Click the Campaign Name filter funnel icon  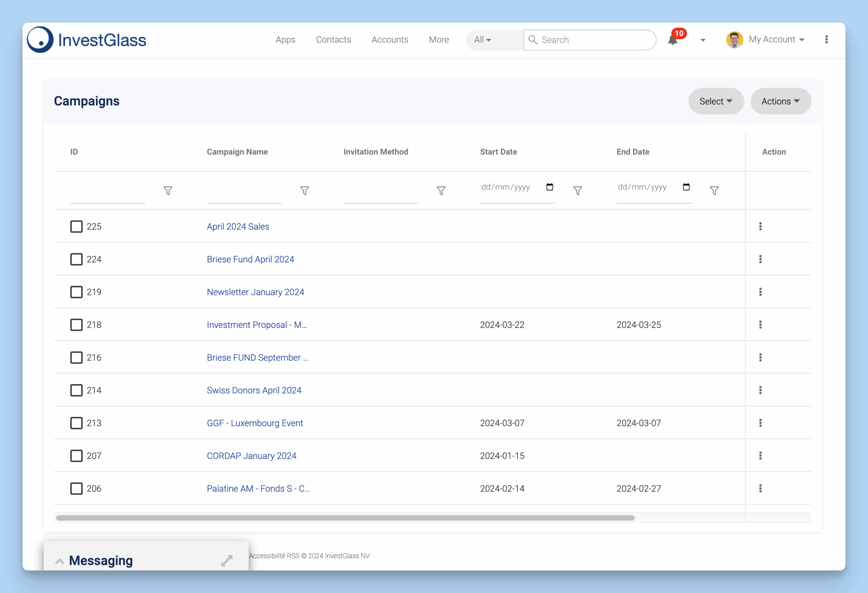coord(304,191)
